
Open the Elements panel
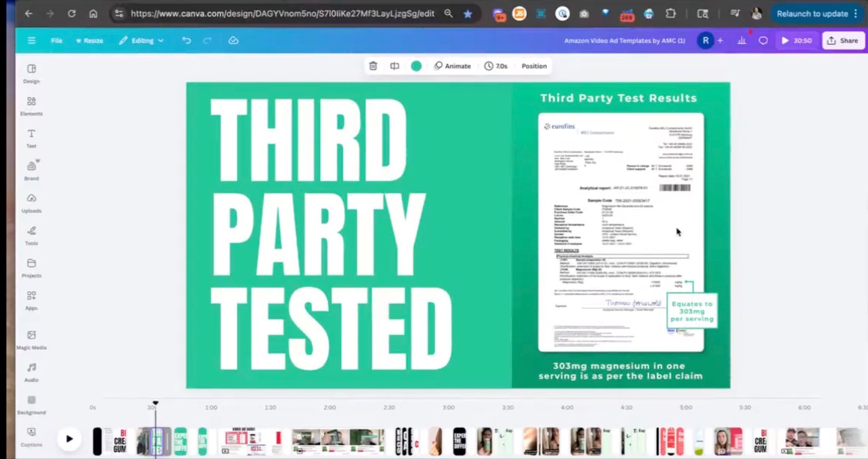tap(31, 106)
